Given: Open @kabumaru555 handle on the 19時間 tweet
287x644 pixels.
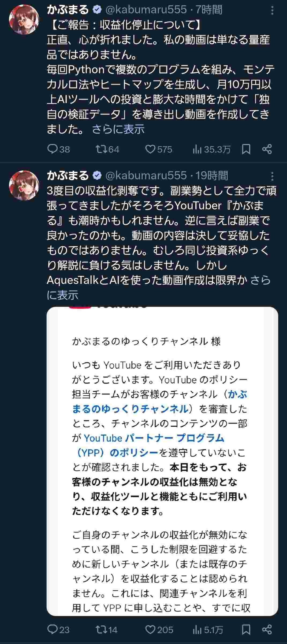Looking at the screenshot, I should (x=146, y=175).
